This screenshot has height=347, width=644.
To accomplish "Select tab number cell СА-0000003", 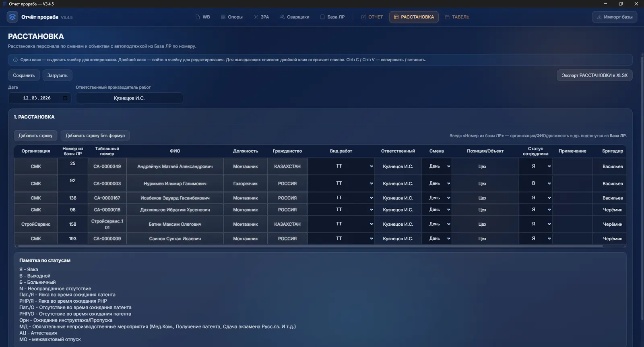I will click(x=107, y=183).
